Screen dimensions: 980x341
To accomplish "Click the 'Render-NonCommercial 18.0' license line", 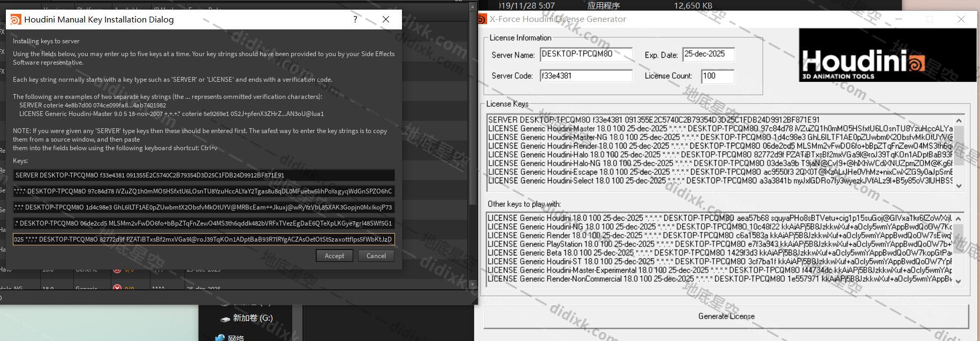I will point(720,279).
